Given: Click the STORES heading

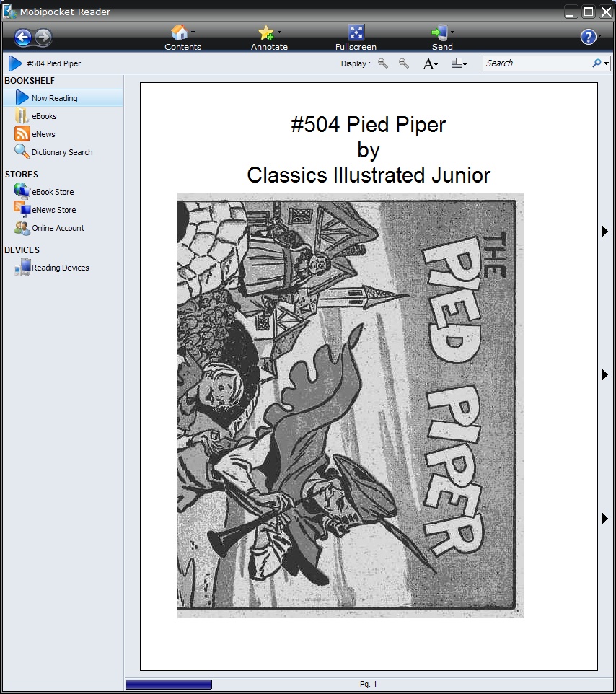Looking at the screenshot, I should coord(22,175).
